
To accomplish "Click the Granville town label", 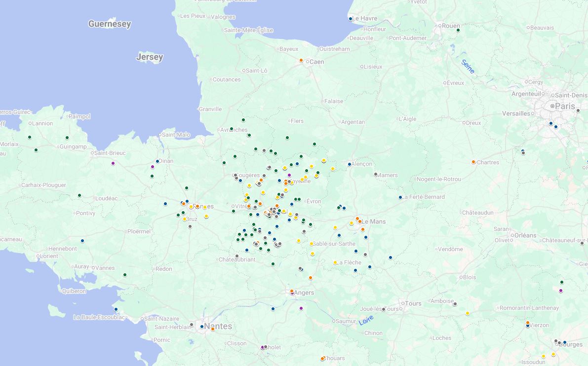I will click(210, 109).
